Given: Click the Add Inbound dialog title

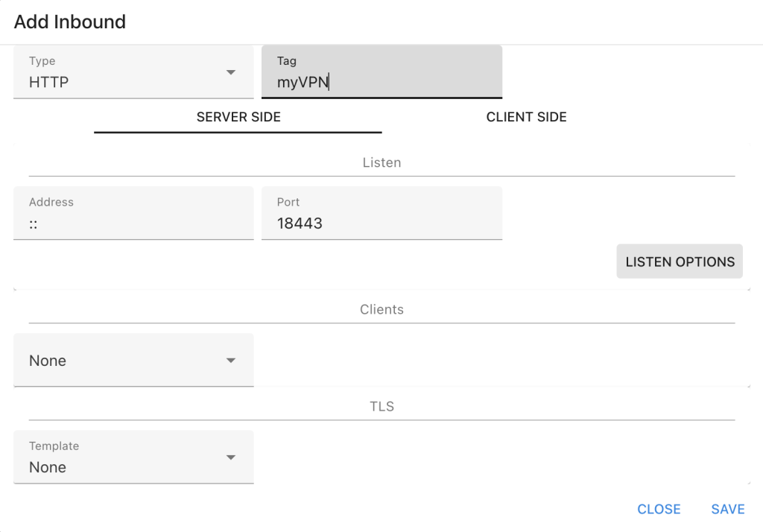Looking at the screenshot, I should (x=70, y=22).
